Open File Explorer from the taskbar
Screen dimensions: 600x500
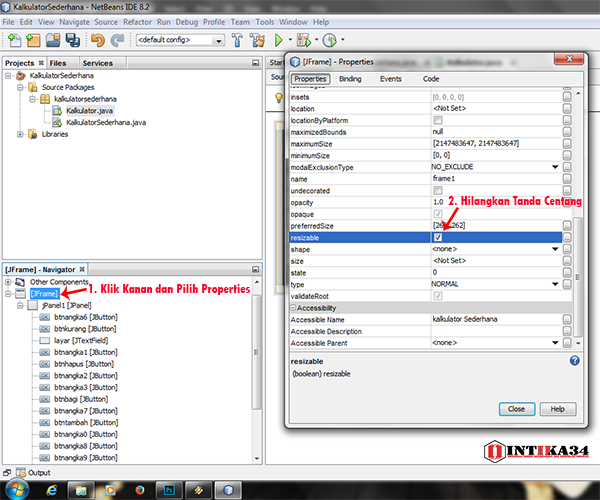point(81,490)
